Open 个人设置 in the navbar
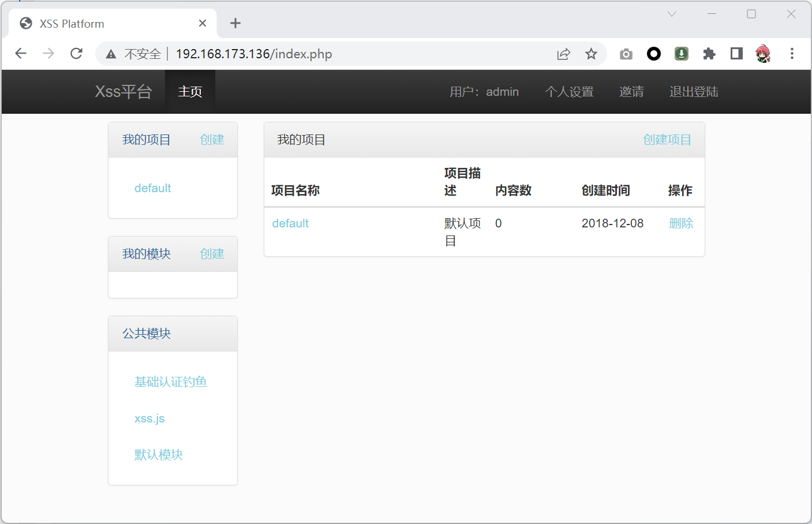The width and height of the screenshot is (812, 524). coord(569,92)
